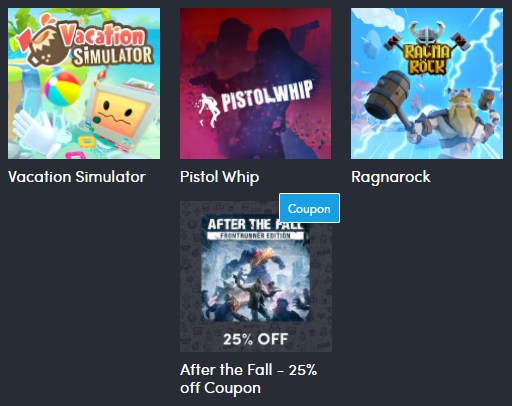This screenshot has height=406, width=512.
Task: Click the colorful beach ball in Vacation Simulator art
Action: point(62,88)
